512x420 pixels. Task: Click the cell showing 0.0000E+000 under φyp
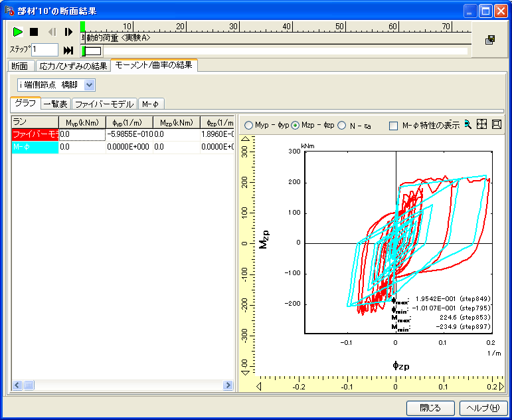[x=129, y=147]
